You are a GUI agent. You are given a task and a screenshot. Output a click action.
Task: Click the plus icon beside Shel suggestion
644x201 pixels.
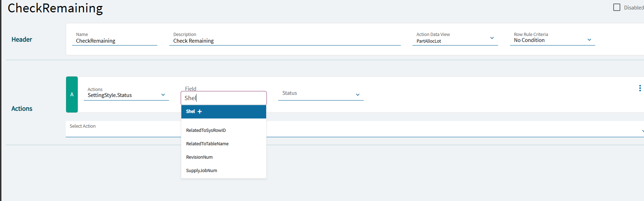click(200, 111)
